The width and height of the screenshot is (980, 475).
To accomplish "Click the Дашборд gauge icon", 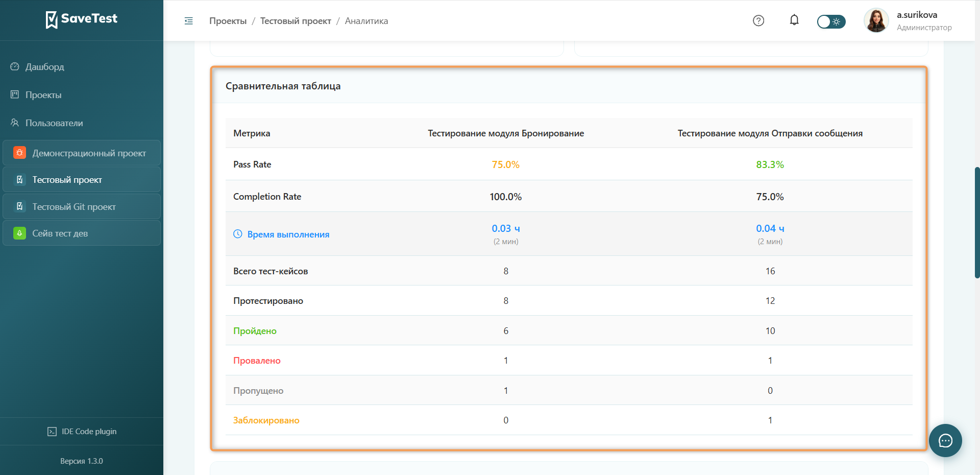I will (15, 66).
